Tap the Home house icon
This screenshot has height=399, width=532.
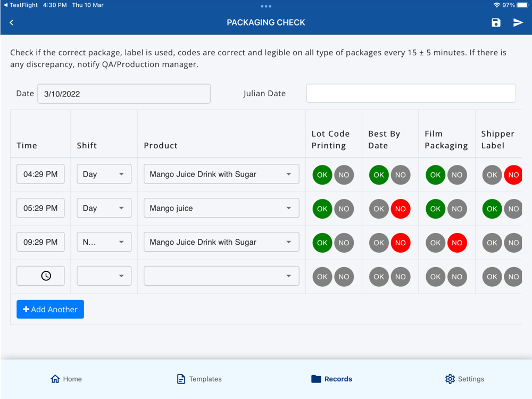pos(55,379)
